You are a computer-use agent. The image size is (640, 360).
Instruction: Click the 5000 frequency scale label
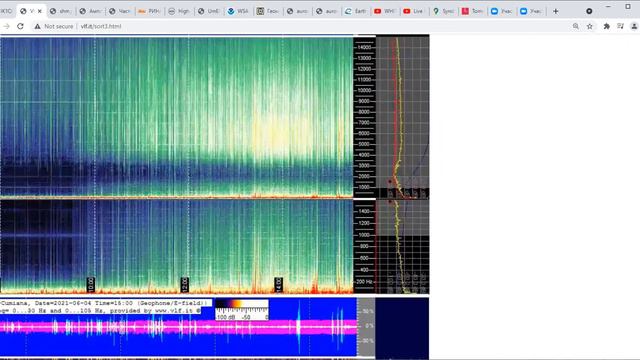364,144
